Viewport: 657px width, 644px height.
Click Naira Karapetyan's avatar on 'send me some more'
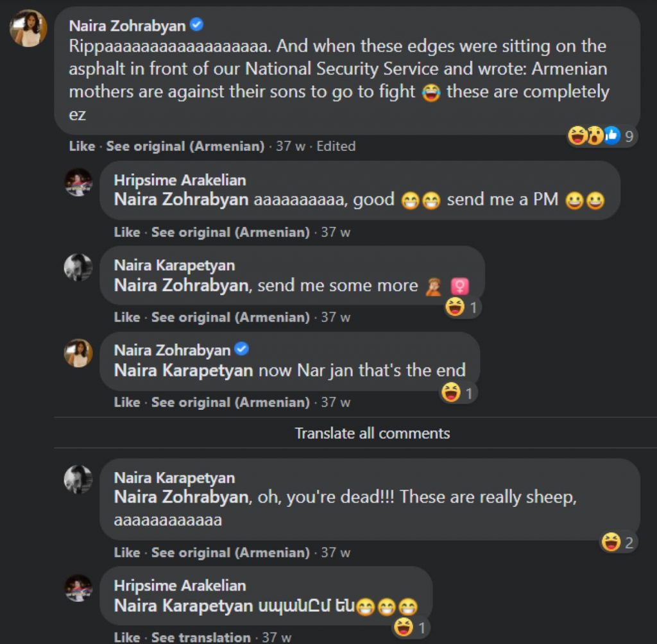pos(78,267)
